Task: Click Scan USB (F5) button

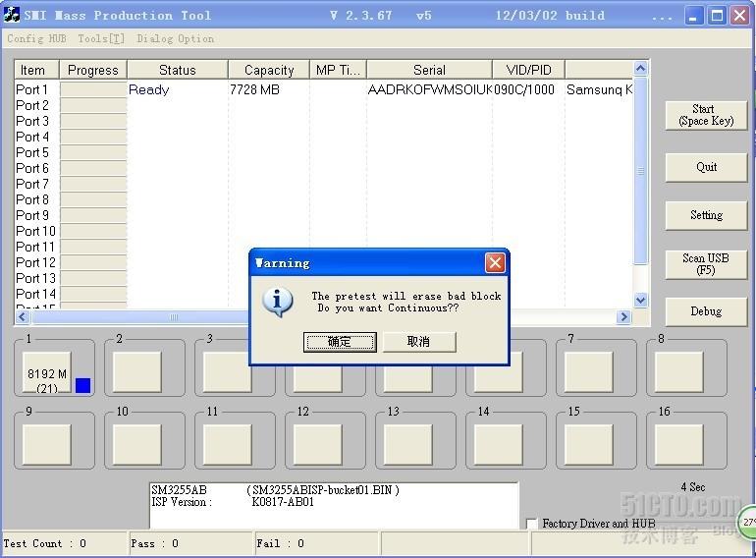Action: pos(706,264)
